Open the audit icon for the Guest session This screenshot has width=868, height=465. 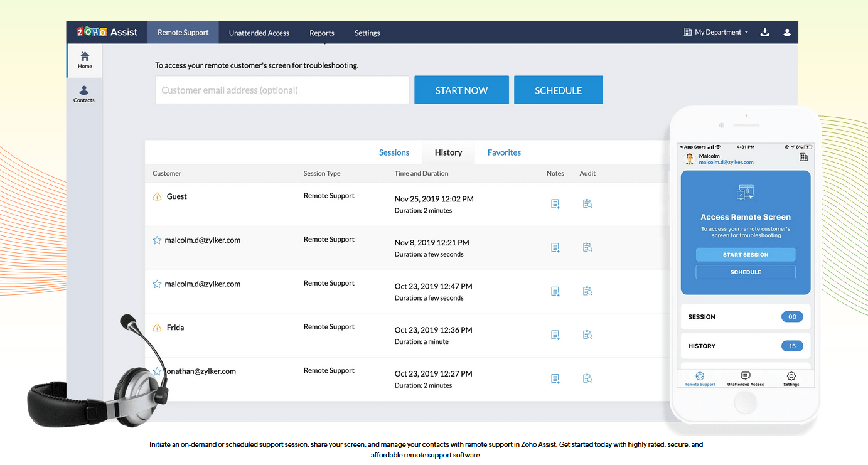587,203
